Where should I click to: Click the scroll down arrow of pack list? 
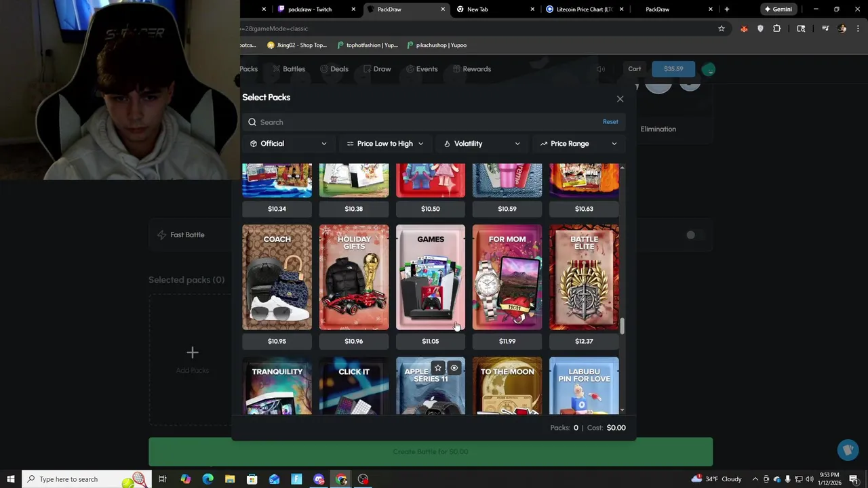click(622, 411)
